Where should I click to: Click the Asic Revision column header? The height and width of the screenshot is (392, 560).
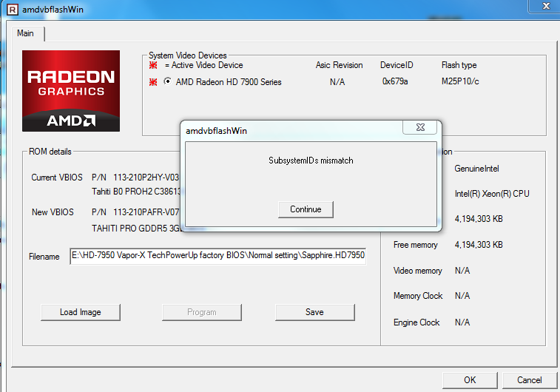pos(339,65)
